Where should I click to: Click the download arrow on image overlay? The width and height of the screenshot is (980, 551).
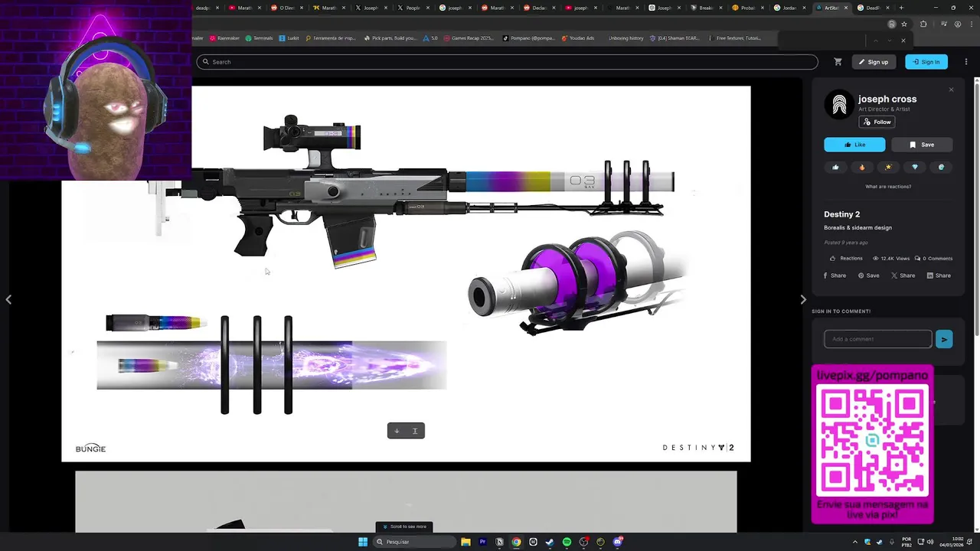(x=397, y=431)
